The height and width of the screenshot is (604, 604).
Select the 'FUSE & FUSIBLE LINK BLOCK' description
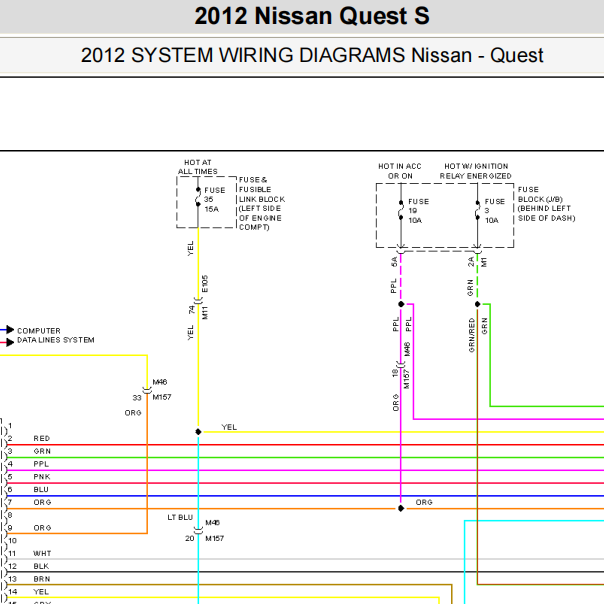pyautogui.click(x=262, y=203)
